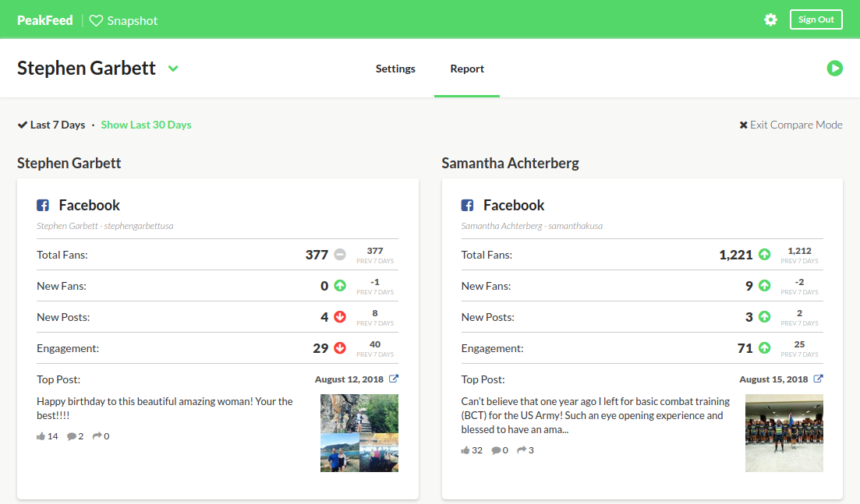This screenshot has width=860, height=504.
Task: Click 'Stephen Garbett · stephengarbettusa' subtitle
Action: pos(104,226)
